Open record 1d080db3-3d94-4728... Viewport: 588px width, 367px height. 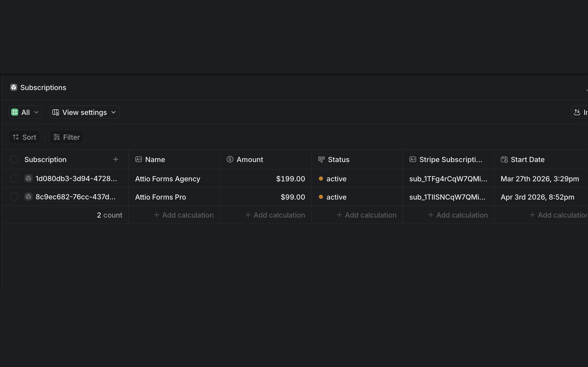click(76, 179)
